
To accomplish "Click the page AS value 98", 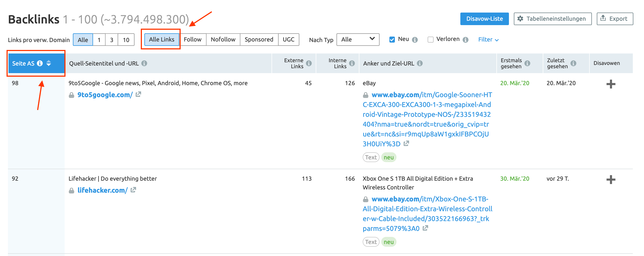I will click(x=15, y=83).
